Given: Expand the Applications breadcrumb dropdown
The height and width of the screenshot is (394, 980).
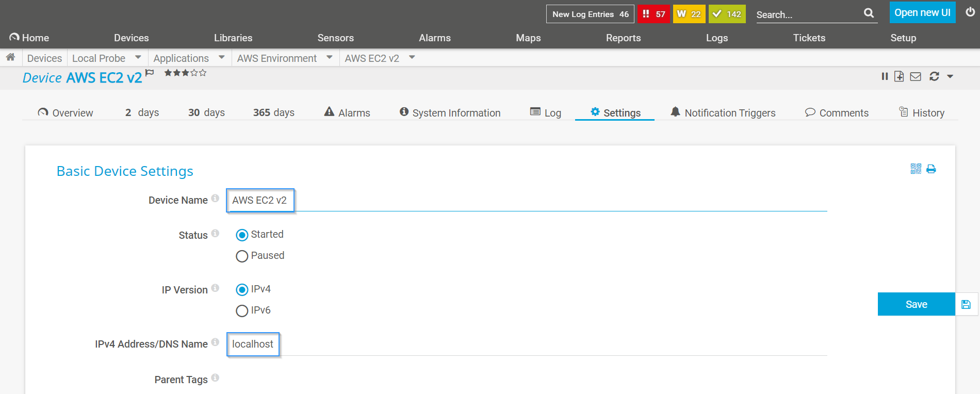Looking at the screenshot, I should click(x=222, y=57).
